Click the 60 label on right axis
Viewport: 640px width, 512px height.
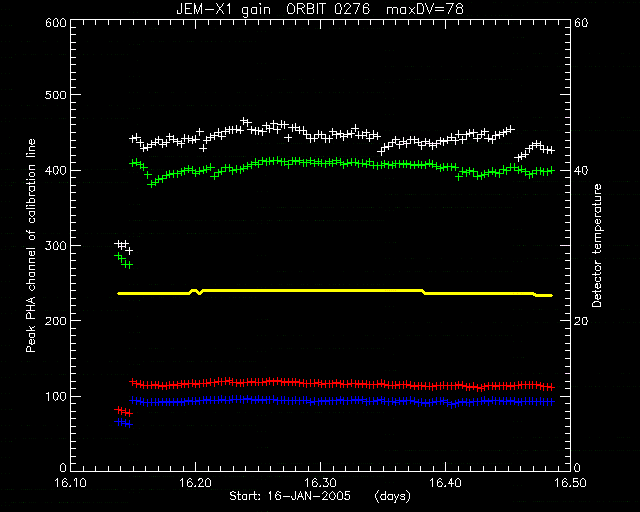581,23
